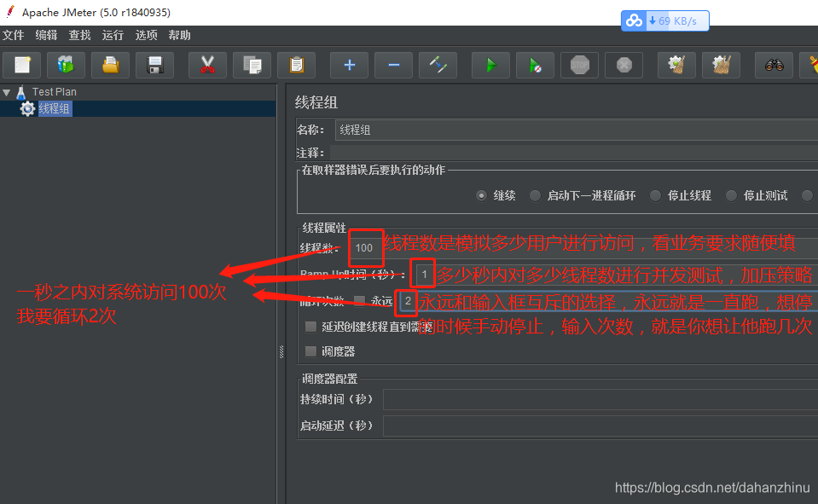Open the 帮助 menu
The height and width of the screenshot is (504, 818).
pyautogui.click(x=179, y=35)
